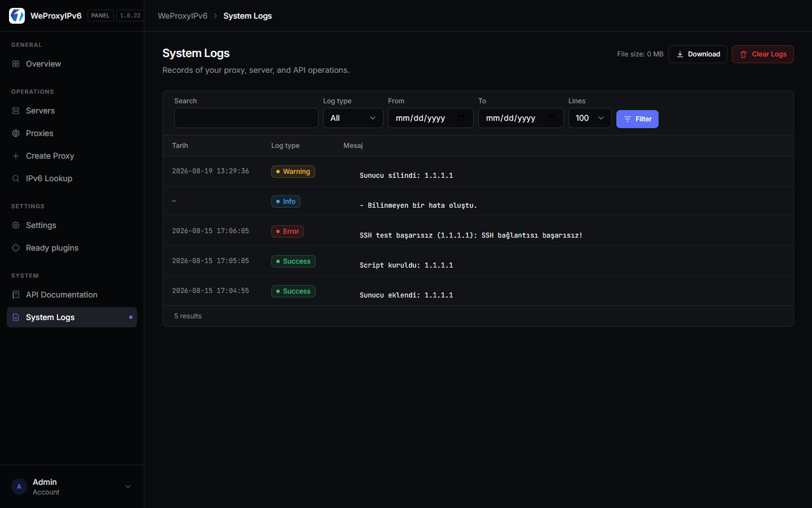Screen dimensions: 812x508
Task: Go to Servers in the sidebar
Action: tap(72, 111)
